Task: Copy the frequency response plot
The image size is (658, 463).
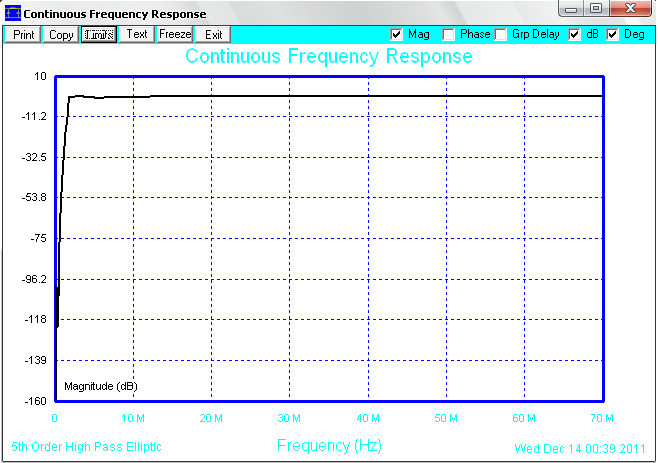Action: point(61,34)
